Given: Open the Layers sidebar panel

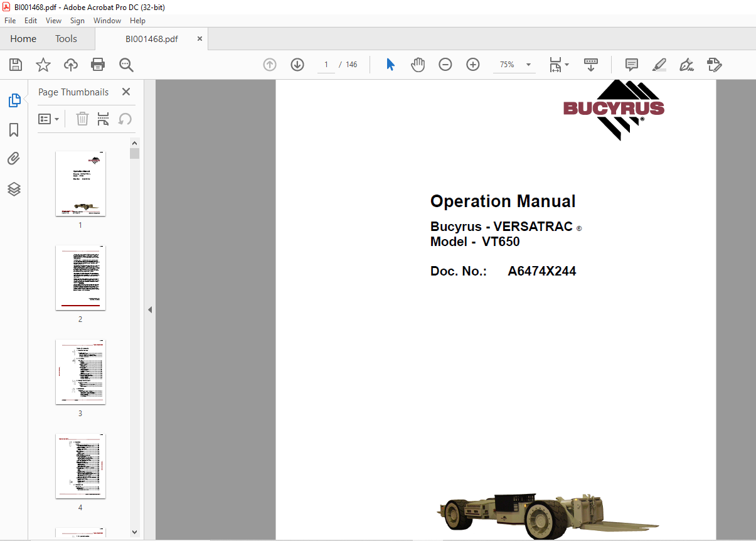Looking at the screenshot, I should pyautogui.click(x=14, y=189).
